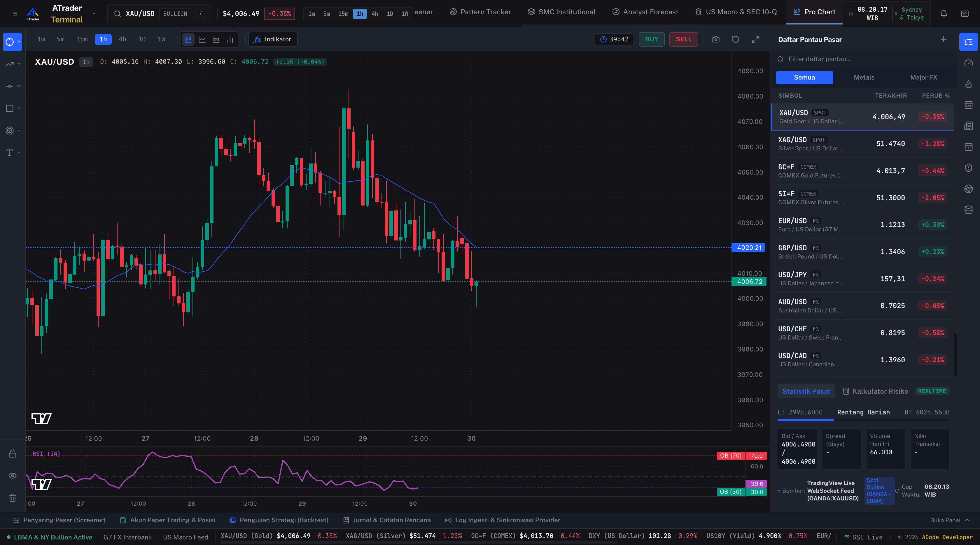
Task: Switch watchlist filter to Major FX
Action: (x=923, y=78)
